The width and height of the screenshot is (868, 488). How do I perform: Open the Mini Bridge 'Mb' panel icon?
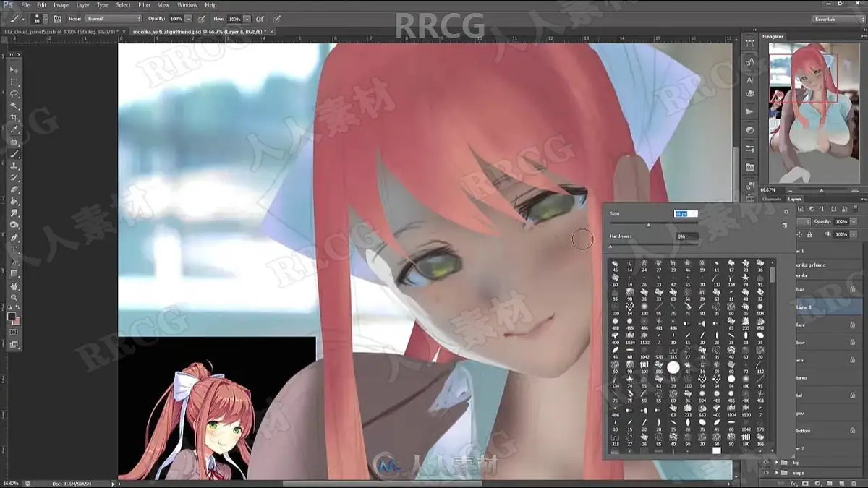click(750, 168)
